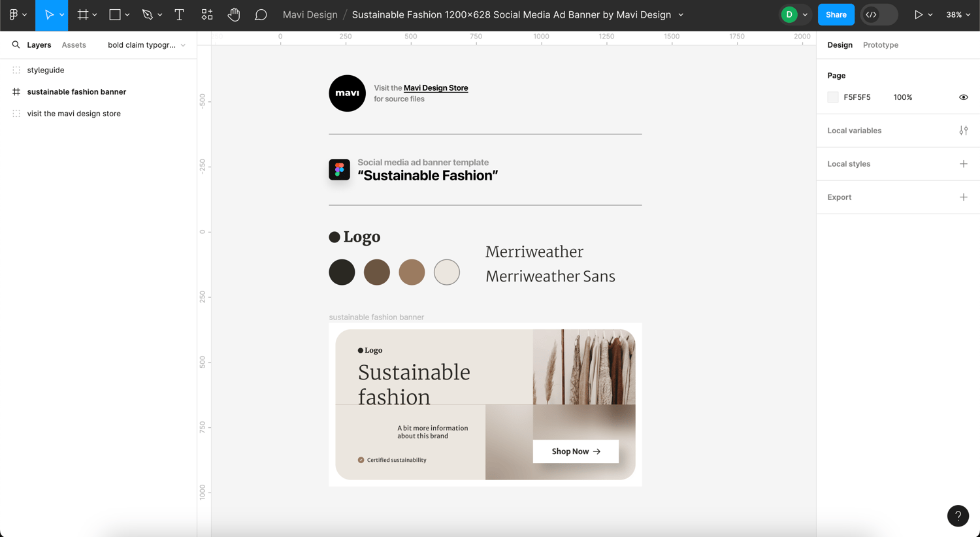The width and height of the screenshot is (980, 537).
Task: Click the large 'Logo' styleguide text
Action: (362, 237)
